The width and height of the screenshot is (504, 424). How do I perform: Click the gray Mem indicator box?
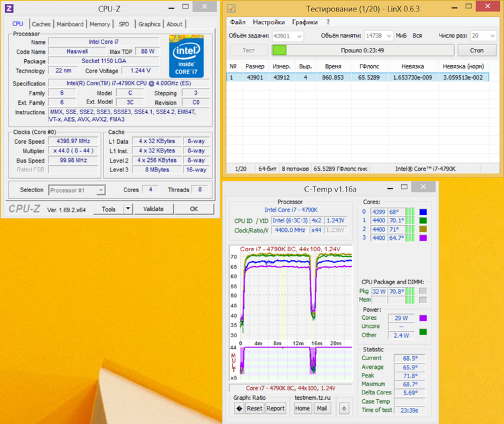(x=423, y=300)
